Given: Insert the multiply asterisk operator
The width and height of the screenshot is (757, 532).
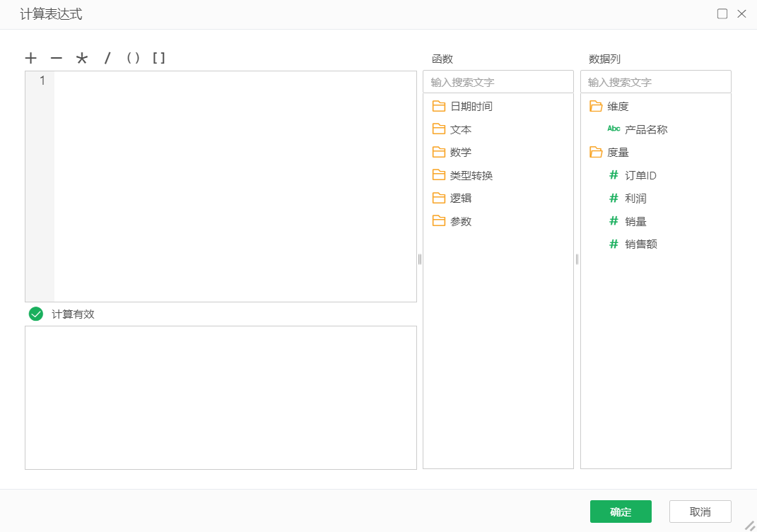Looking at the screenshot, I should point(82,59).
